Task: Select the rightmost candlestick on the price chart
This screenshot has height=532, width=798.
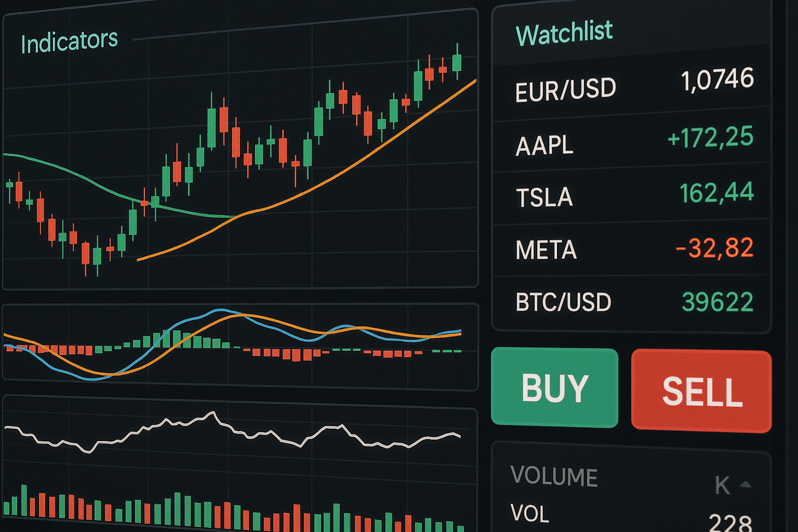Action: point(457,62)
